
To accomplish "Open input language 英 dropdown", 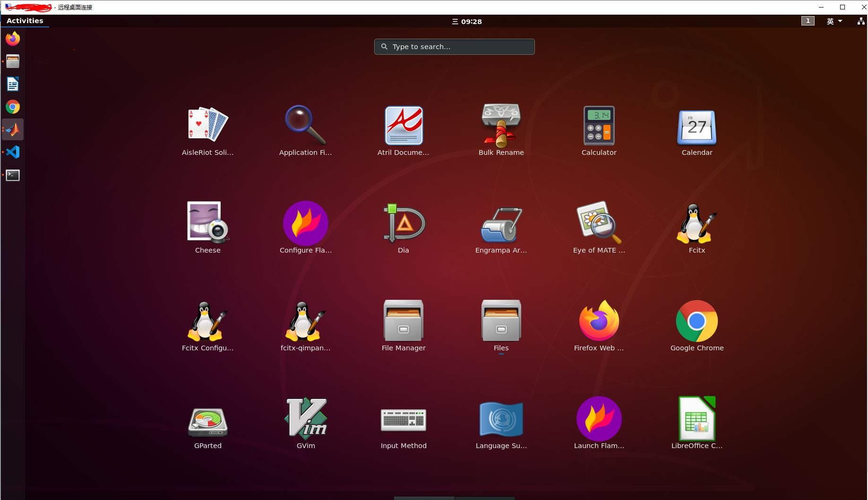I will click(834, 21).
